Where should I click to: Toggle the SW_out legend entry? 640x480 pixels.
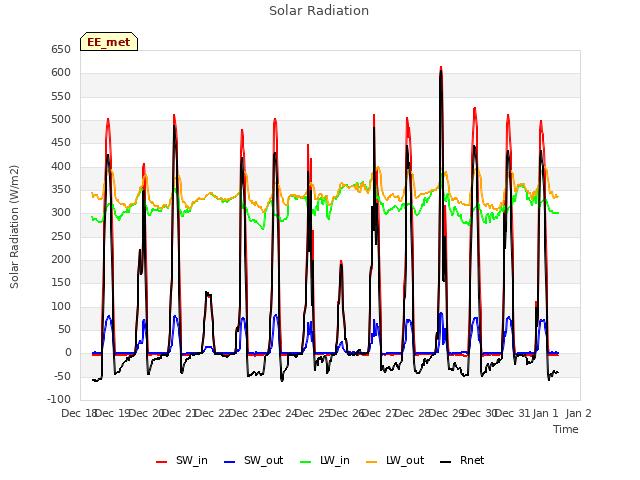pyautogui.click(x=254, y=460)
